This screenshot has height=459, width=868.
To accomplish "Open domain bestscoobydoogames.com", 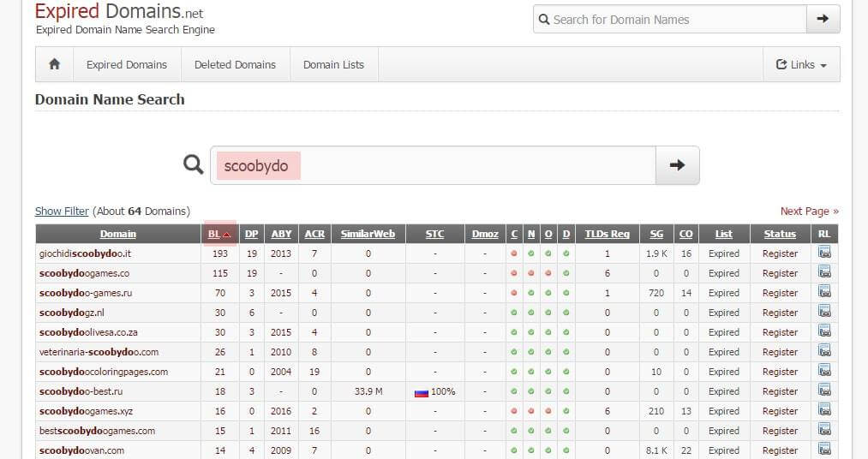I will click(97, 430).
